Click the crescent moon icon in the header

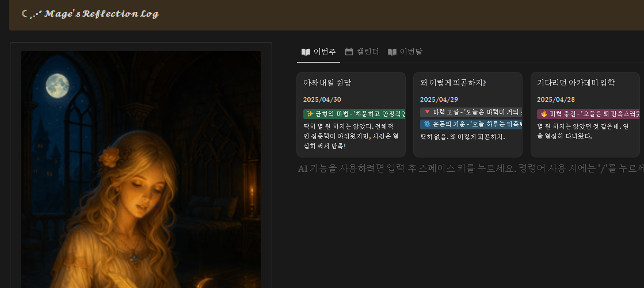tap(24, 13)
